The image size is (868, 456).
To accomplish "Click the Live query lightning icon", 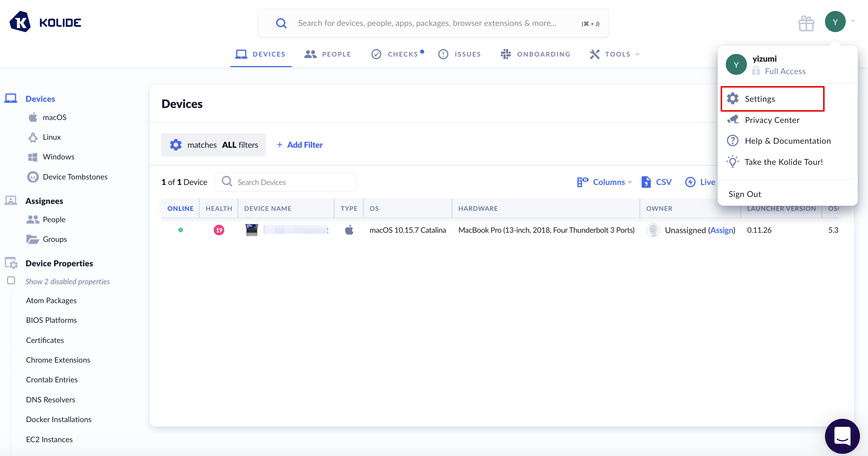I will coord(690,182).
